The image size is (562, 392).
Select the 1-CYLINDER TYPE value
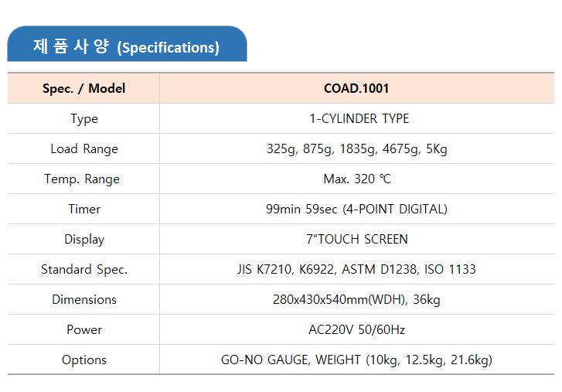coord(356,118)
